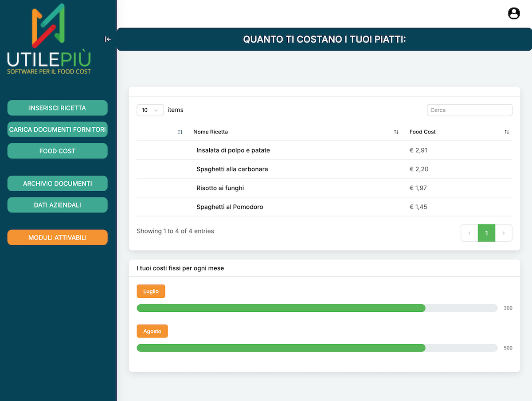The height and width of the screenshot is (401, 532).
Task: Open the items-per-page dropdown
Action: pos(150,110)
